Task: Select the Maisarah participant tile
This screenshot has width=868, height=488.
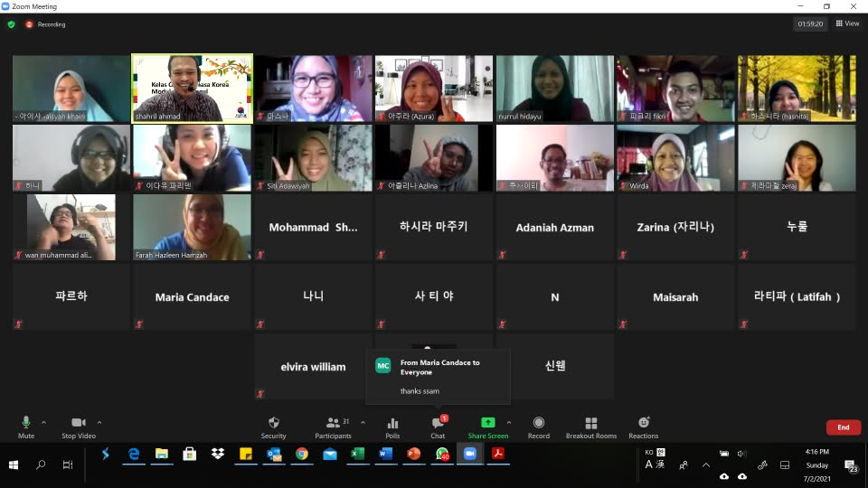Action: (676, 296)
